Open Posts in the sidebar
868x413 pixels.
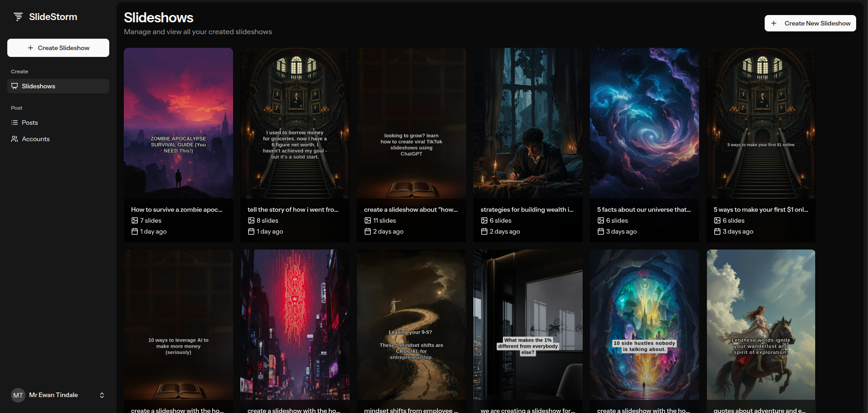click(x=58, y=122)
